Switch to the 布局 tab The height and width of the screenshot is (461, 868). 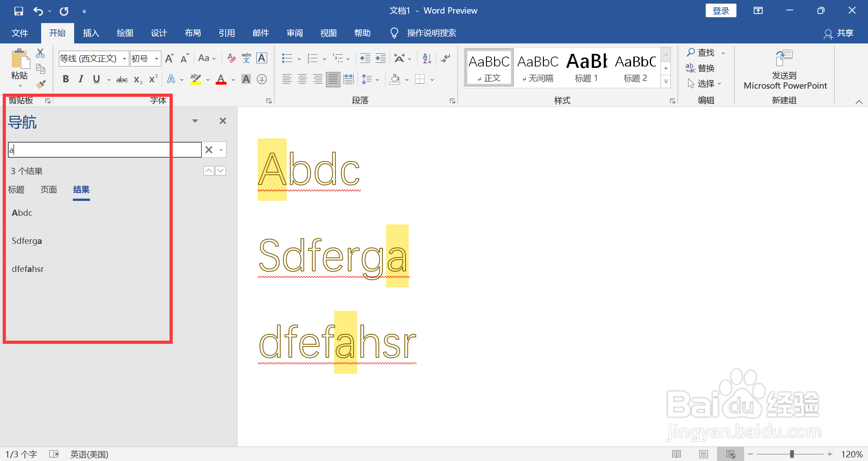(x=193, y=33)
